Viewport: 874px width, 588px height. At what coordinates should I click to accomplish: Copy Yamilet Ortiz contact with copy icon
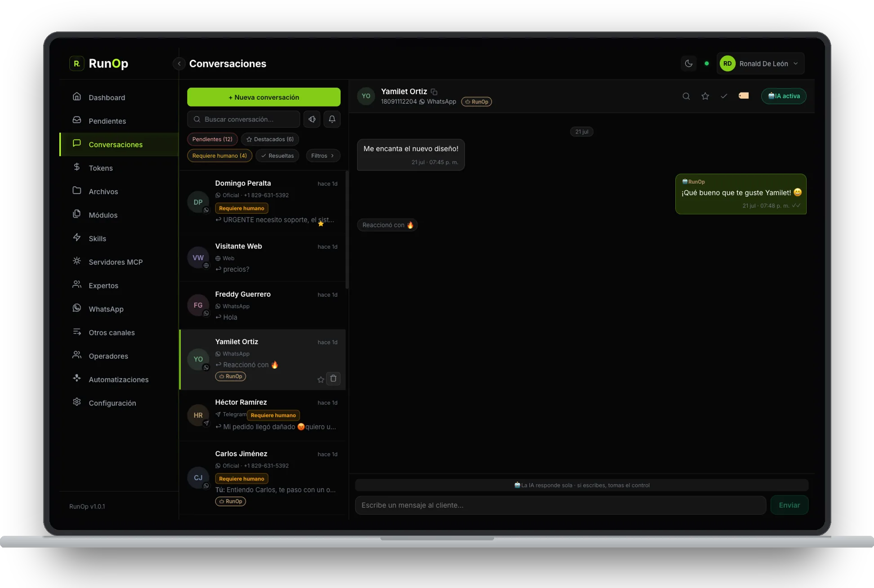434,92
